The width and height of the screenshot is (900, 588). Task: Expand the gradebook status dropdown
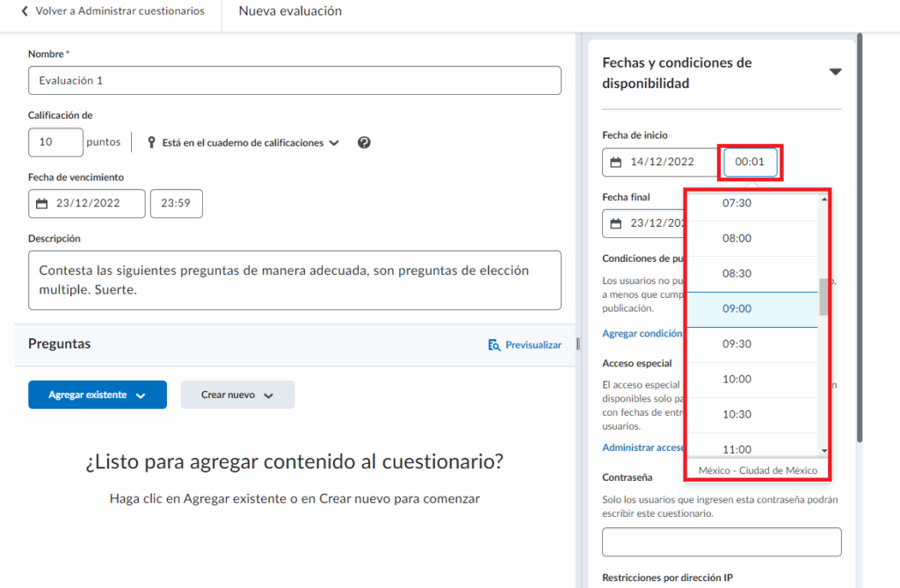click(x=243, y=142)
